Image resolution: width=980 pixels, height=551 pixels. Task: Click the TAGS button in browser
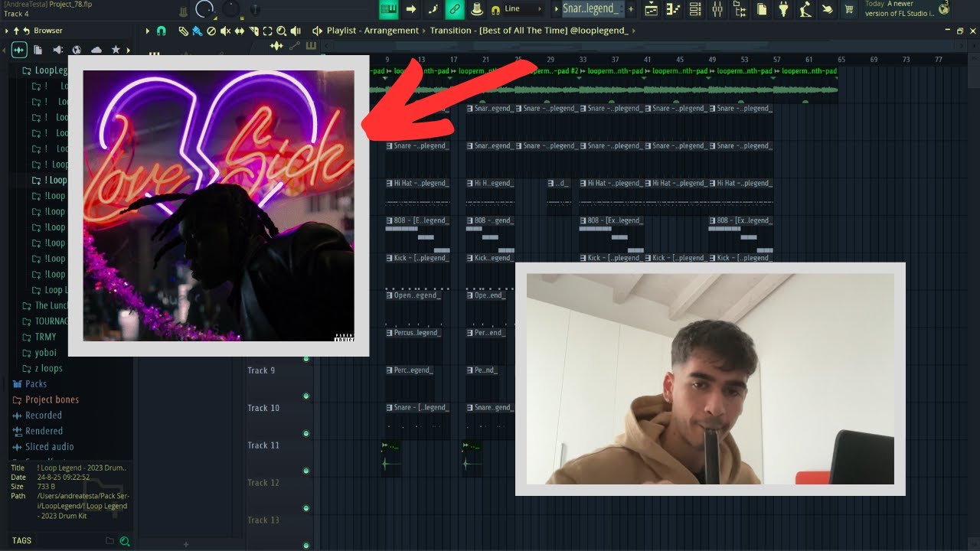22,540
